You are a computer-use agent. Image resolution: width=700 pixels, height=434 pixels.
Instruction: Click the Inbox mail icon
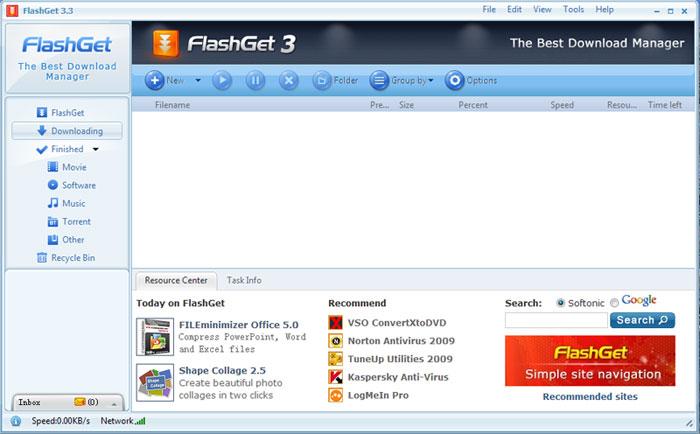tap(79, 402)
